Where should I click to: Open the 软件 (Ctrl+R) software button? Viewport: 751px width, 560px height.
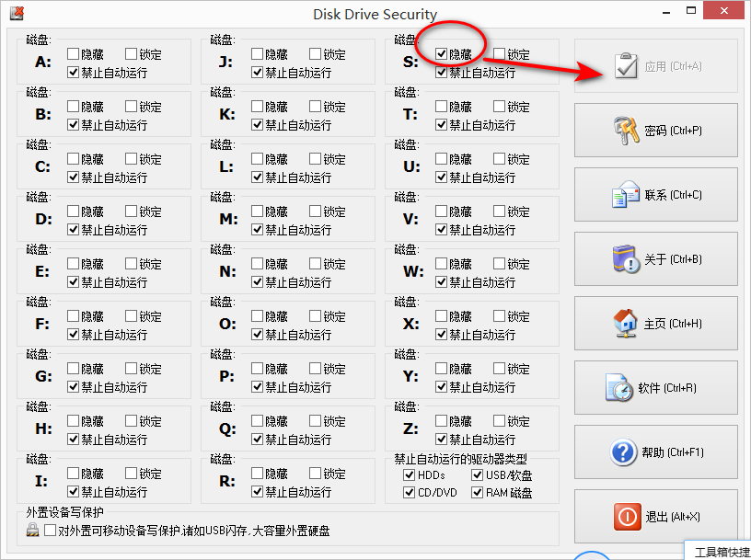[x=655, y=388]
